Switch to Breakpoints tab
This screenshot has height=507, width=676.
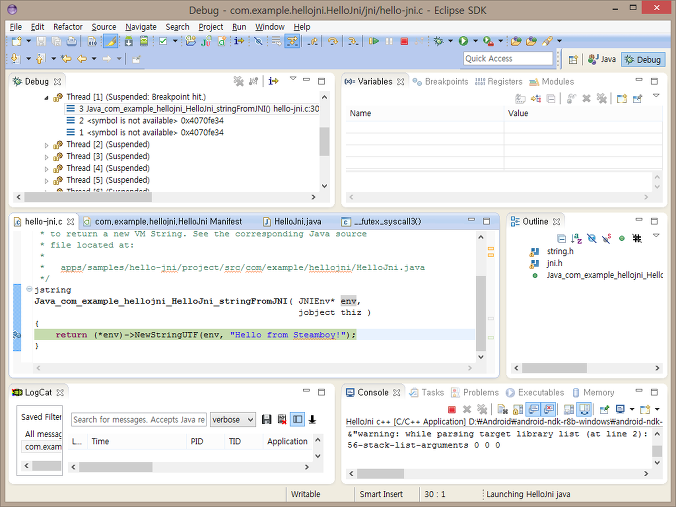point(441,81)
